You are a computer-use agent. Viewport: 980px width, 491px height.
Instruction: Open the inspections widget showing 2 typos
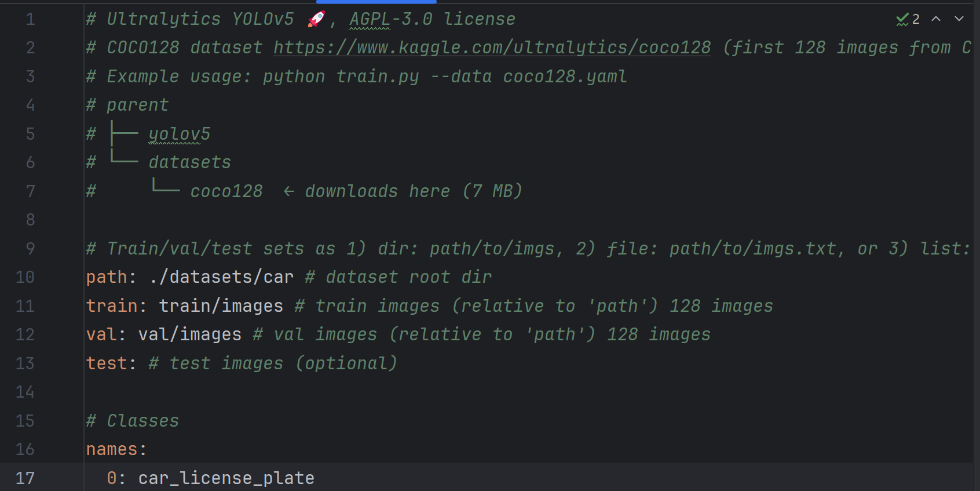908,19
